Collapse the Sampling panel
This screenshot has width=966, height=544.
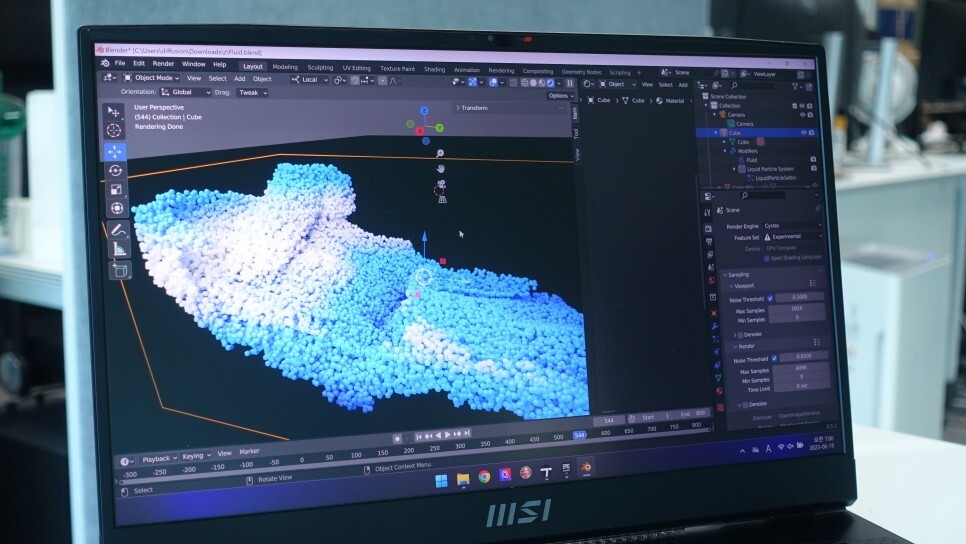737,274
